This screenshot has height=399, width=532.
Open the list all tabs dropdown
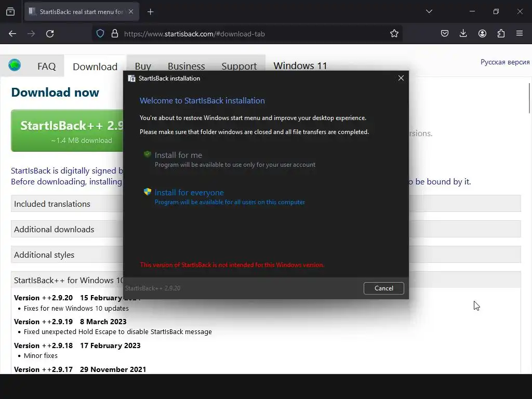coord(429,11)
